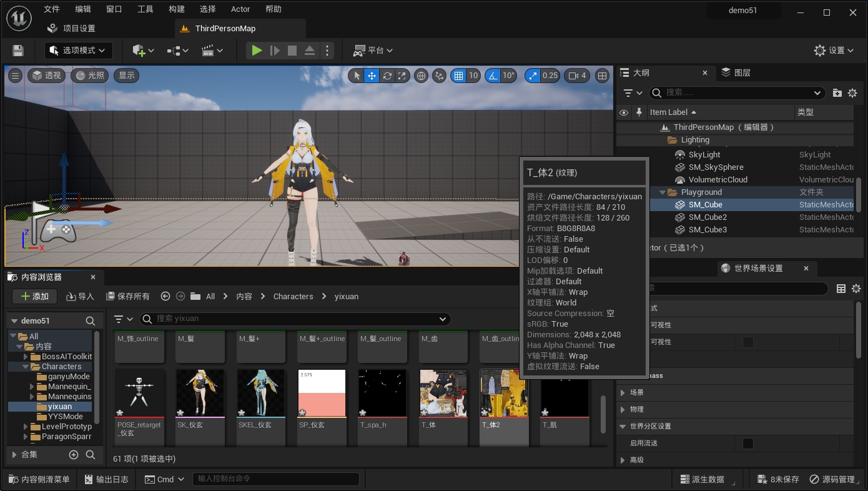Viewport: 868px width, 491px height.
Task: Select the scale objects tool in viewport
Action: [x=402, y=76]
